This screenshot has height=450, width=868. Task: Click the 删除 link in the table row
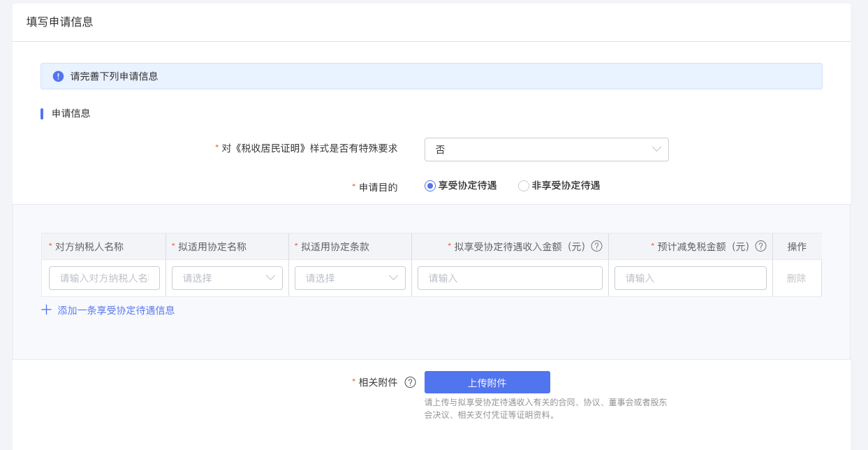[796, 278]
